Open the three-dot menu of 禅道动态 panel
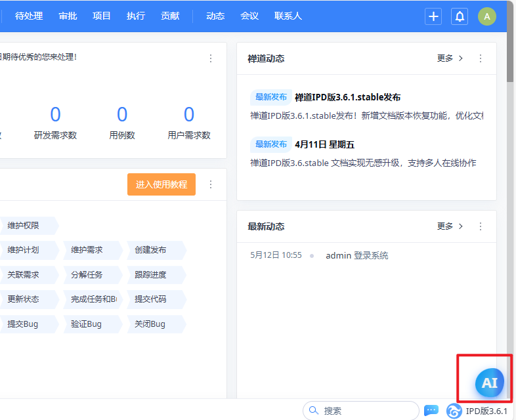 (x=481, y=58)
